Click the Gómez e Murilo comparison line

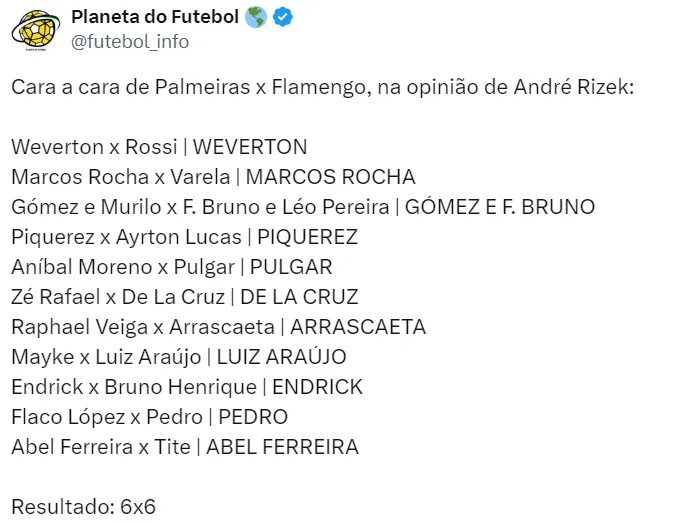click(x=302, y=207)
